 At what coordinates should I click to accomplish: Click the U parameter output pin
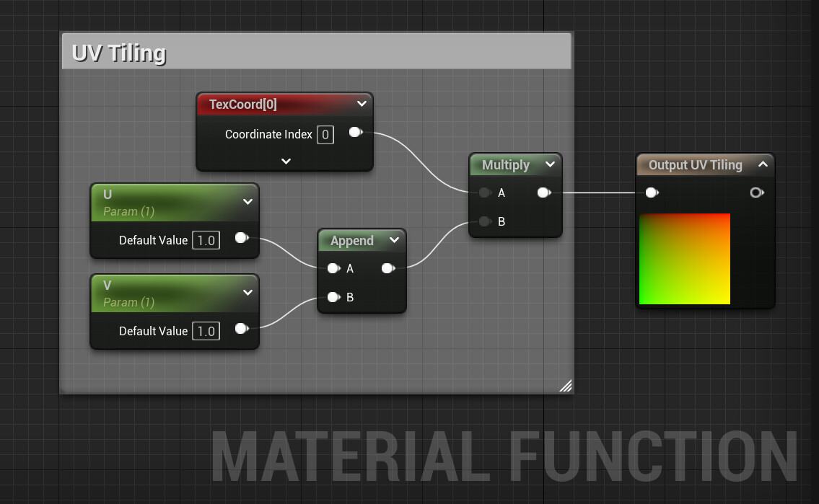241,239
